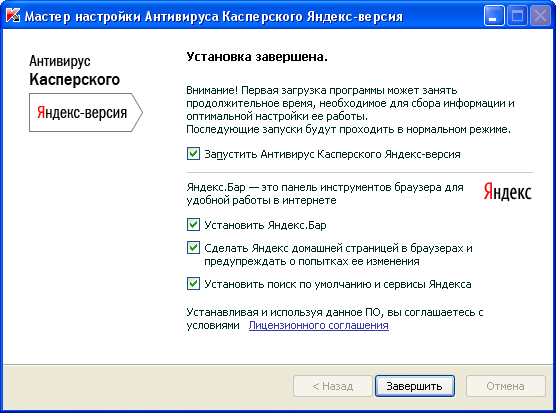
Task: Click the Яндекс.Бар description text
Action: pyautogui.click(x=325, y=194)
